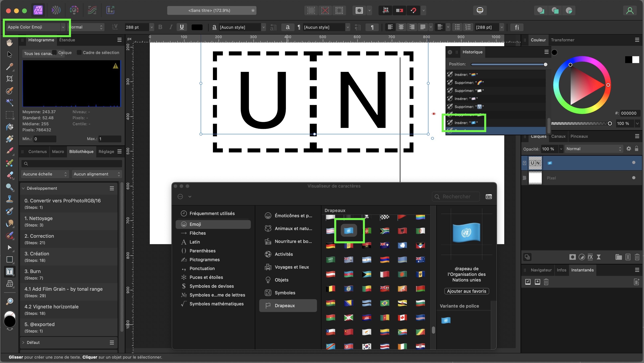Add a mask layer in Calques panel
The image size is (644, 363).
572,257
